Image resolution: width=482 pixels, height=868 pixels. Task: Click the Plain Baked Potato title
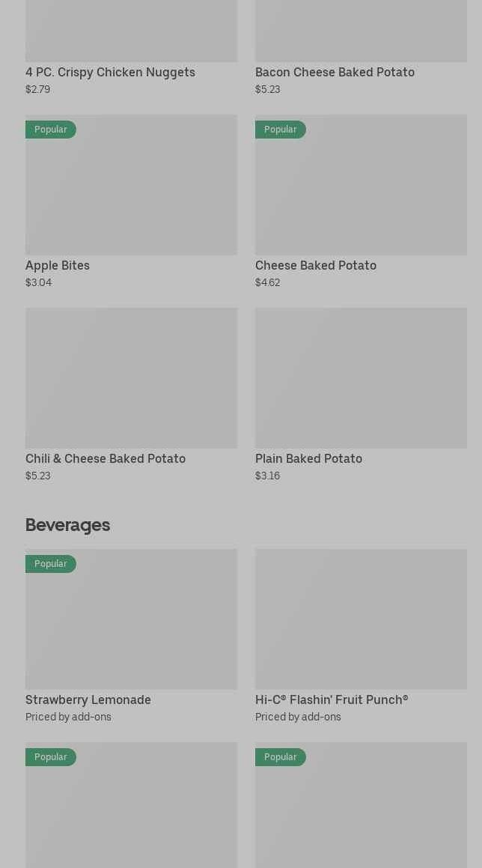308,459
